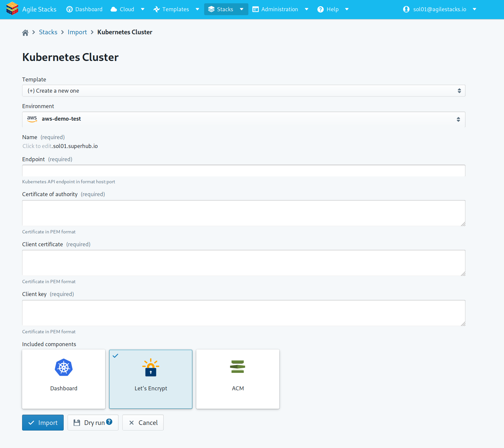
Task: Click the AWS logo in Environment field
Action: pyautogui.click(x=32, y=119)
